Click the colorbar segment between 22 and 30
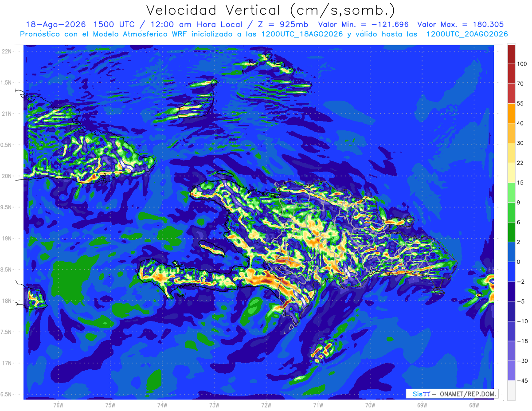The width and height of the screenshot is (532, 411). pos(511,153)
